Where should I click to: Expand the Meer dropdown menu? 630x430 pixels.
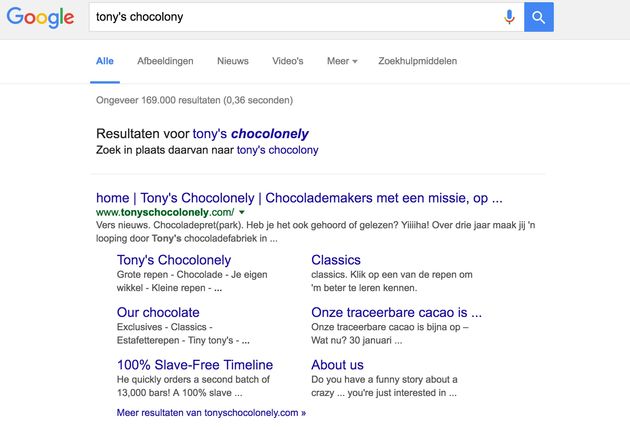(x=342, y=61)
